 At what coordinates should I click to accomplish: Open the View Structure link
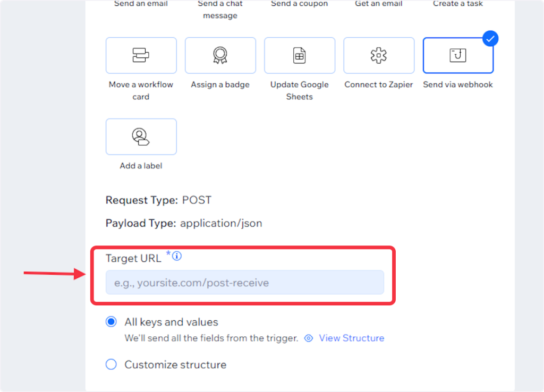[x=351, y=338]
